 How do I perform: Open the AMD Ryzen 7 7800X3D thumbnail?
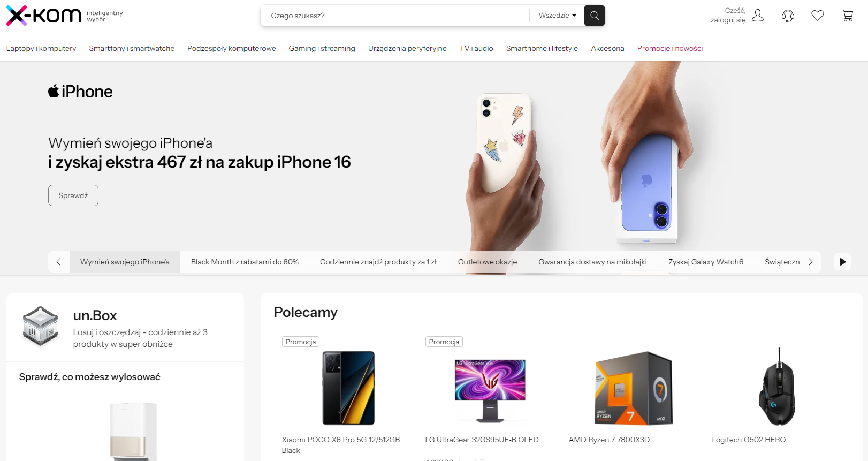pos(634,388)
